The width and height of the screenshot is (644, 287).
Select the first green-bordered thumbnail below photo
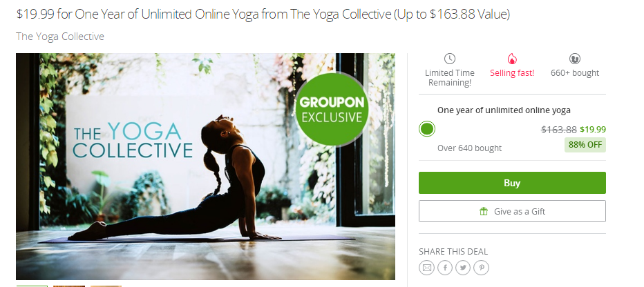click(32, 286)
